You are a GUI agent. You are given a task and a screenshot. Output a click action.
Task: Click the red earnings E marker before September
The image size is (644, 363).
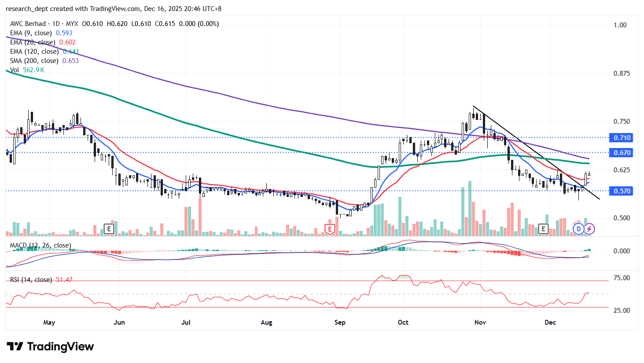click(x=330, y=229)
